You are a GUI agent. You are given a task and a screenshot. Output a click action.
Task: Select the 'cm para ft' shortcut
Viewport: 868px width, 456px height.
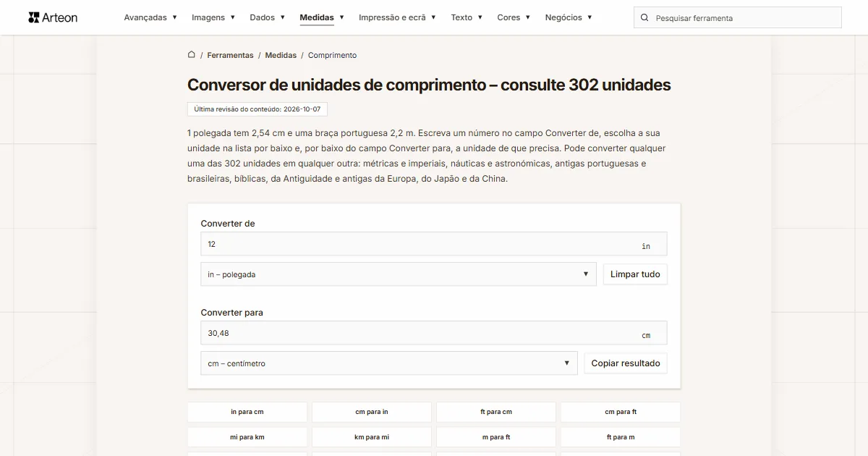click(621, 412)
